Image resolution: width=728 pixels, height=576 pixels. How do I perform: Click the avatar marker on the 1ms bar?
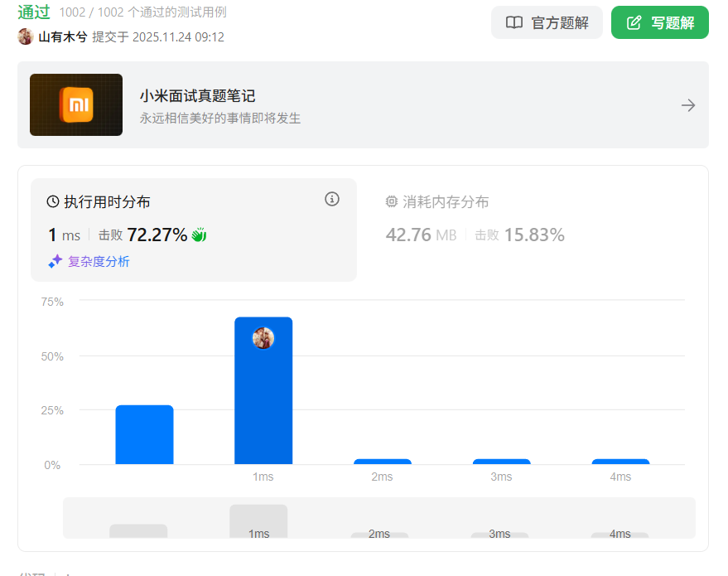coord(263,337)
